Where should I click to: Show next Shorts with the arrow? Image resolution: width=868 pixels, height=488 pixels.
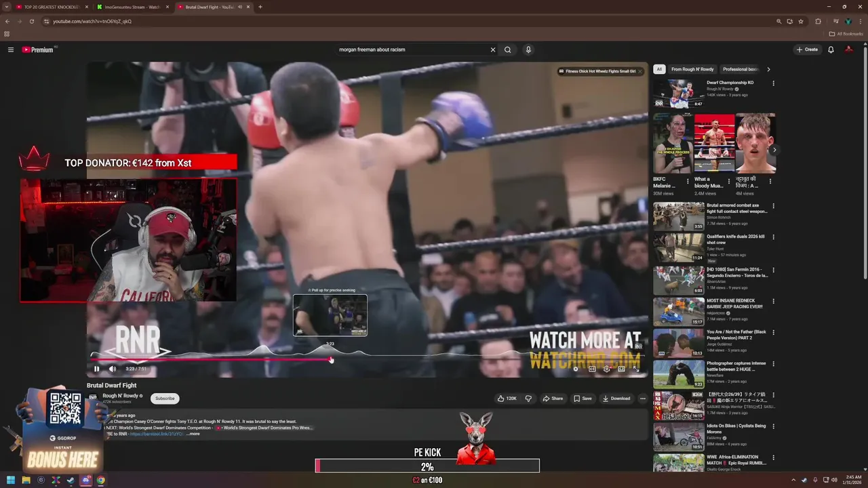click(x=774, y=150)
